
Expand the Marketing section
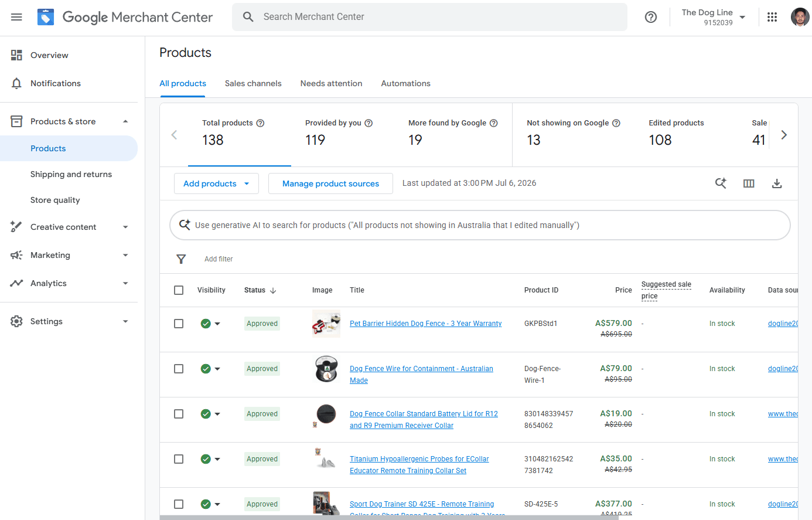point(125,255)
